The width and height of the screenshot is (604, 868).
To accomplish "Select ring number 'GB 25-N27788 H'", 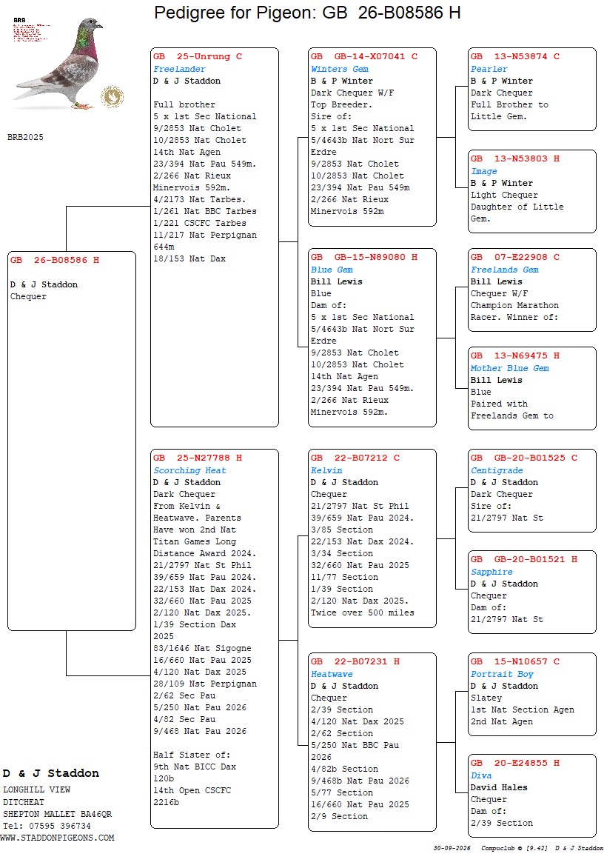I will point(198,458).
